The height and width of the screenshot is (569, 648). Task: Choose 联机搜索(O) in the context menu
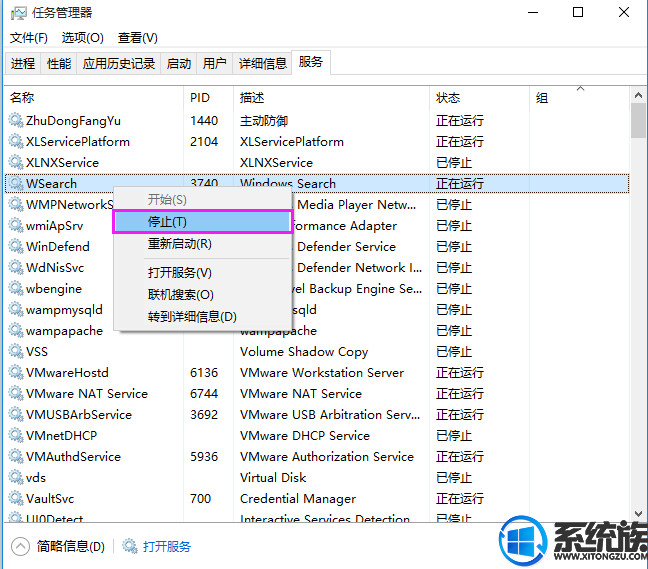pyautogui.click(x=202, y=295)
